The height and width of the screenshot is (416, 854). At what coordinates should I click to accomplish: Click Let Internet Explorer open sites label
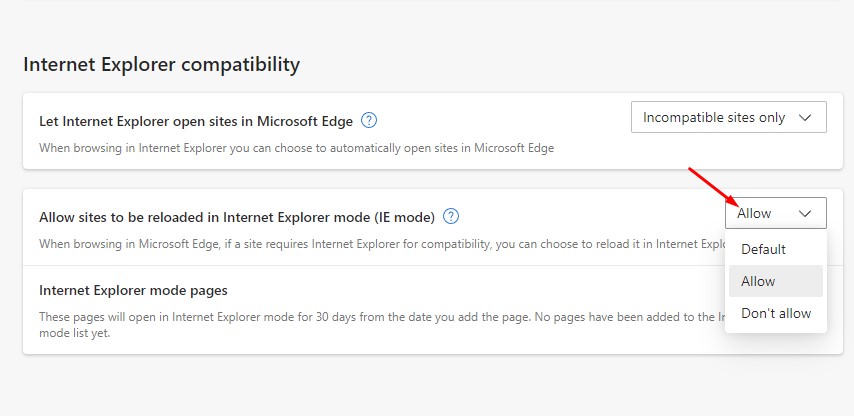(195, 121)
